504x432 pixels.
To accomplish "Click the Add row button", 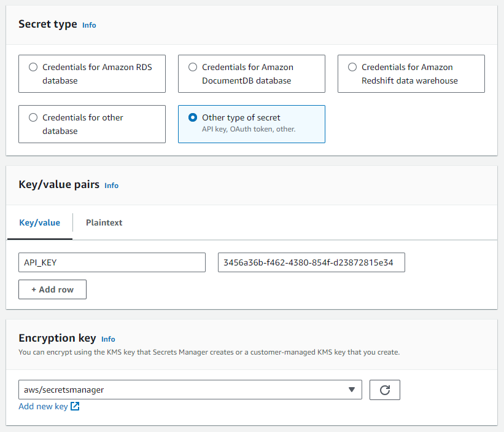I will pos(52,289).
